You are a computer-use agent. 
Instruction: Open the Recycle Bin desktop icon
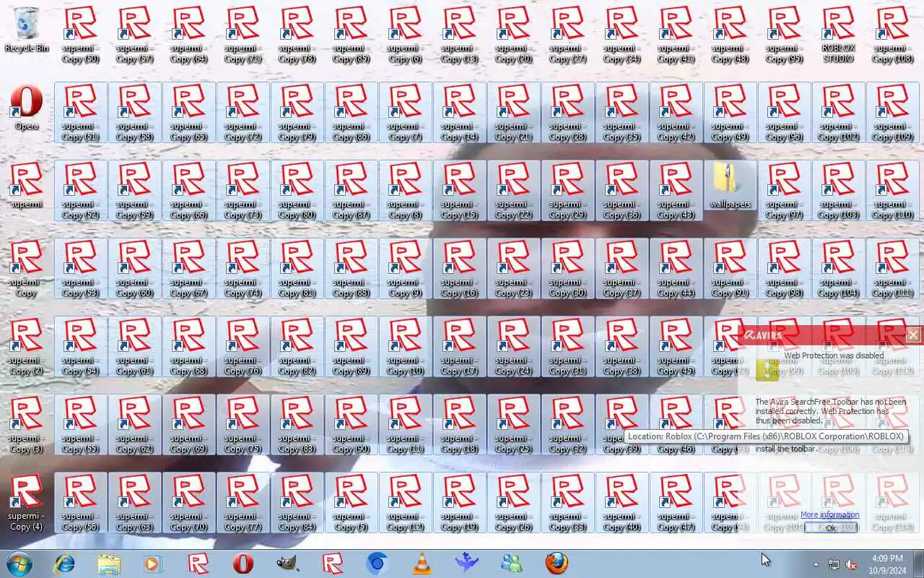(27, 29)
